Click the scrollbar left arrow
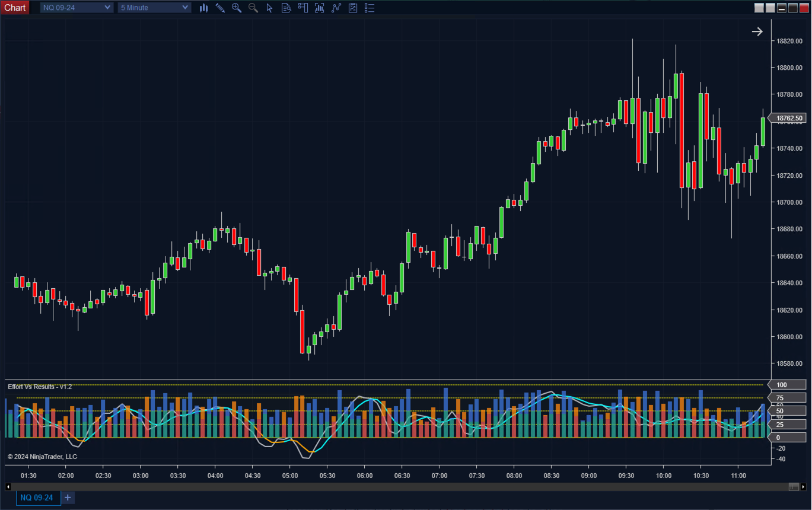The height and width of the screenshot is (510, 812). click(x=8, y=487)
